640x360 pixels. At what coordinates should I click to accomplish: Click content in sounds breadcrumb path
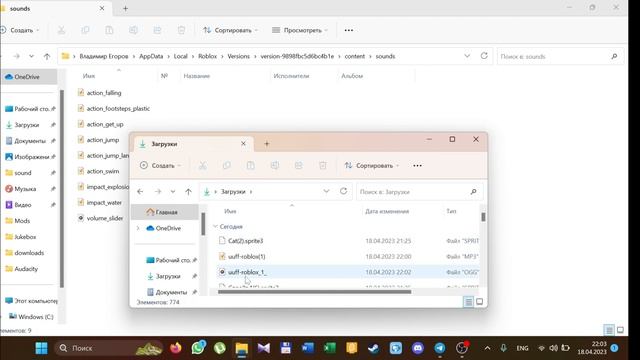point(355,56)
